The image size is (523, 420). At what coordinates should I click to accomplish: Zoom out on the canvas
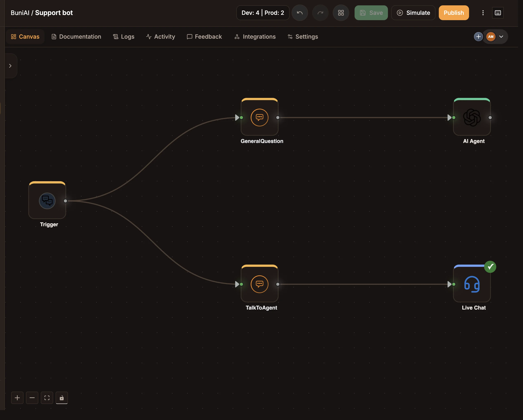pos(32,398)
